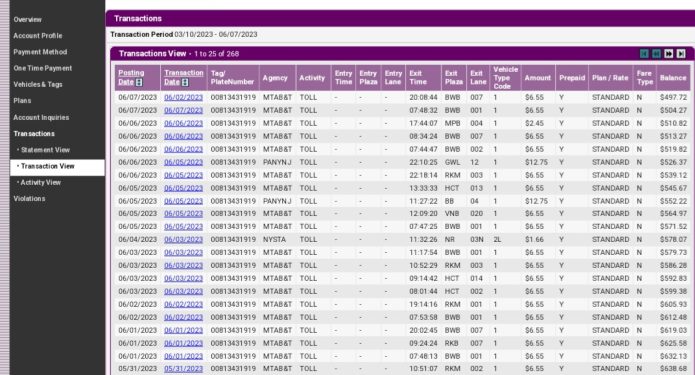Open transaction date link for 08:01:44 exit
Image resolution: width=695 pixels, height=375 pixels.
click(x=184, y=291)
